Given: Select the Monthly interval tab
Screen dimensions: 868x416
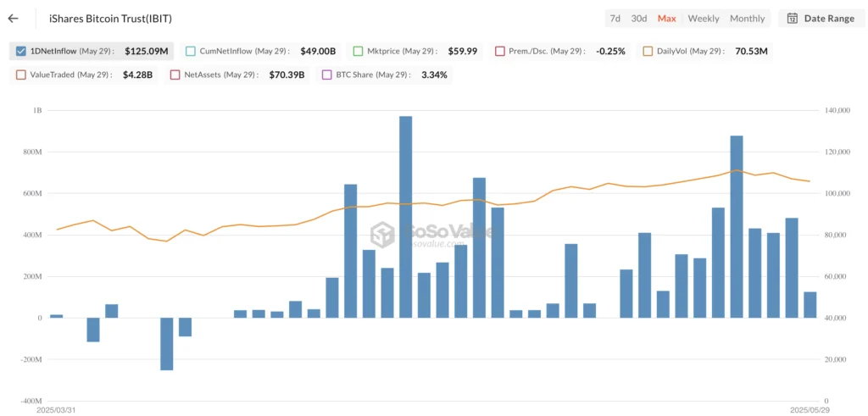Looking at the screenshot, I should [x=748, y=19].
